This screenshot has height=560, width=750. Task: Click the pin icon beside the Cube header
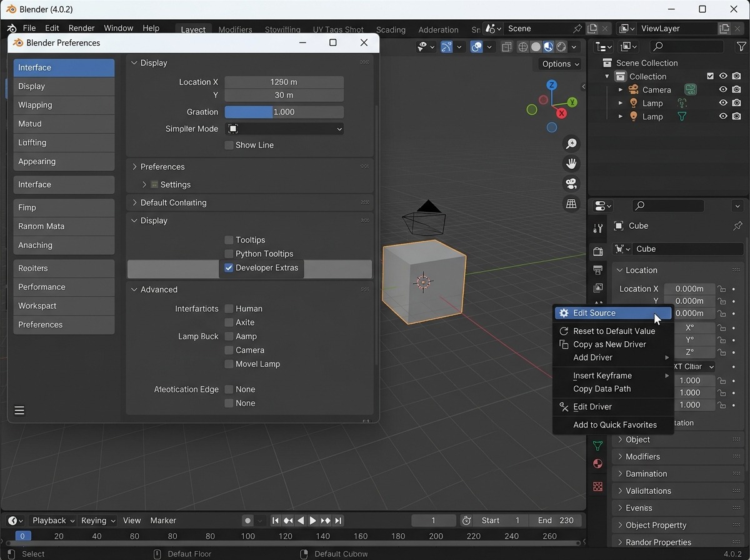(x=737, y=226)
